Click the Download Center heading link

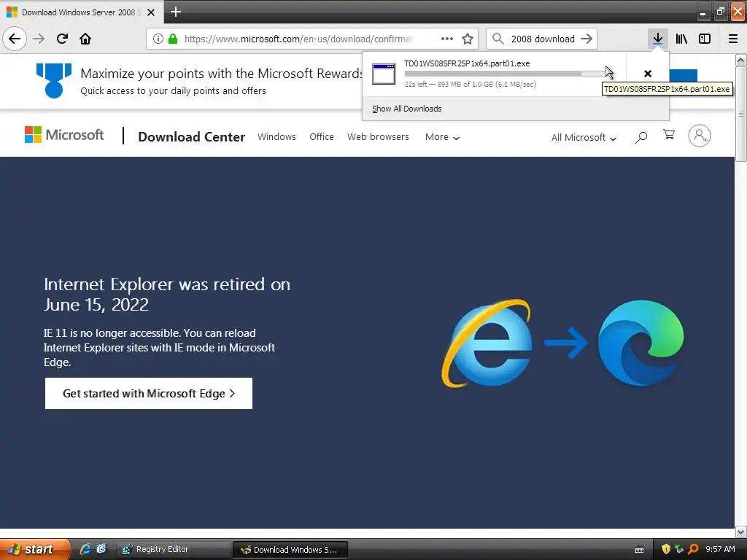coord(192,136)
